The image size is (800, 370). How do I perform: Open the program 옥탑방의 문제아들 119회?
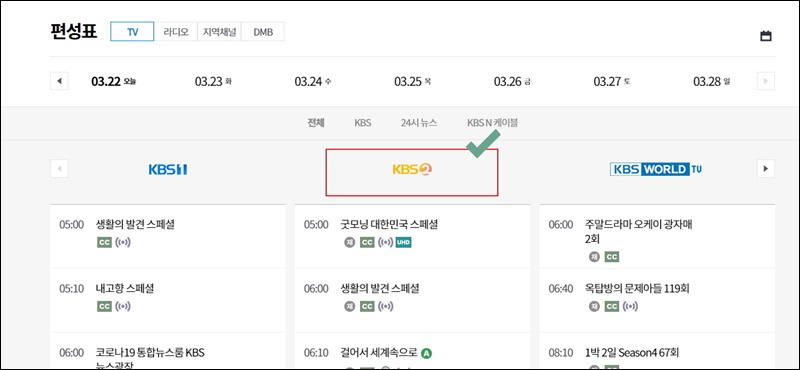(x=637, y=288)
